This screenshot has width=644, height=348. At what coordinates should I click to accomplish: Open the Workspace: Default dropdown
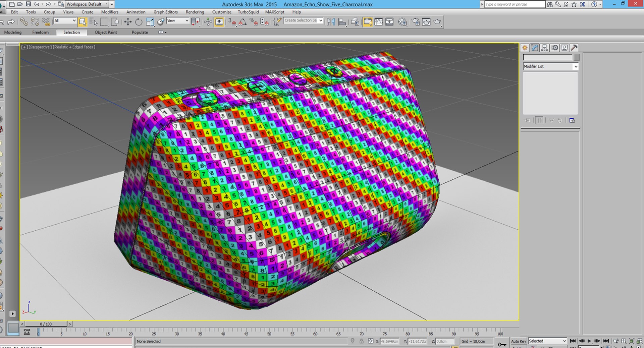coord(87,4)
